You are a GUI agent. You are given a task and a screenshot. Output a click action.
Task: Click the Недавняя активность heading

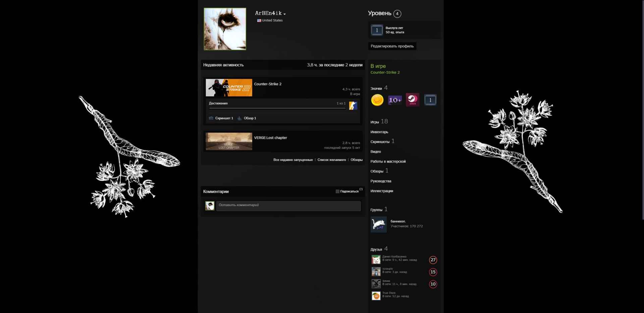(223, 65)
